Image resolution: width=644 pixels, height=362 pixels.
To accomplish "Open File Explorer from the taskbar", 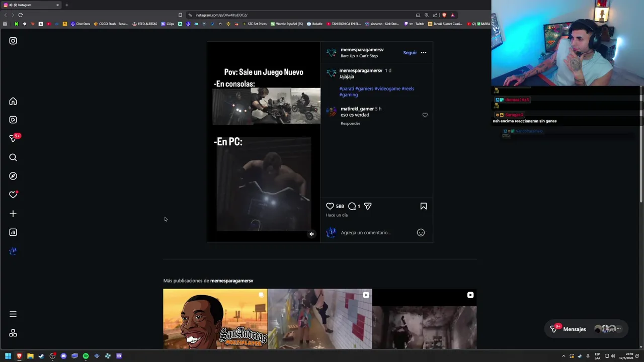I will click(30, 356).
